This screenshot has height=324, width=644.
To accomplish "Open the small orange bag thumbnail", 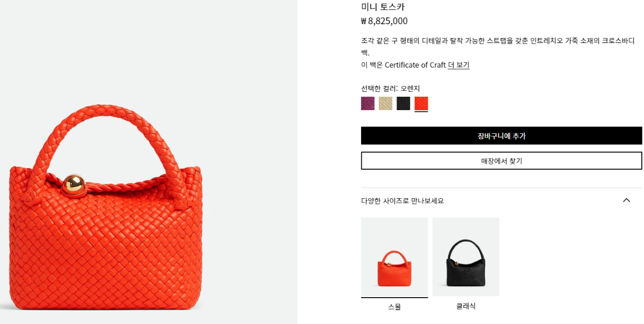I will pos(394,257).
